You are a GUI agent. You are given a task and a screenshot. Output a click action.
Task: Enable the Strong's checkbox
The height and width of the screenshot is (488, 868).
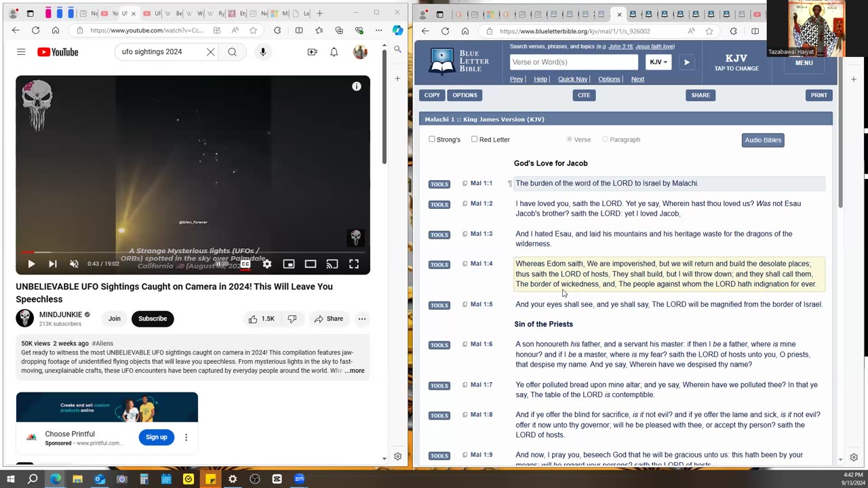(x=432, y=140)
